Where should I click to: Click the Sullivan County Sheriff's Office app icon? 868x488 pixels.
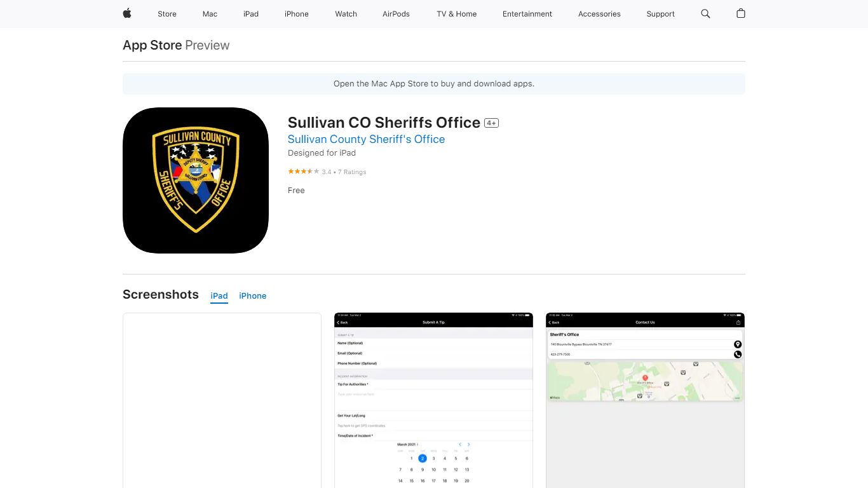point(196,180)
